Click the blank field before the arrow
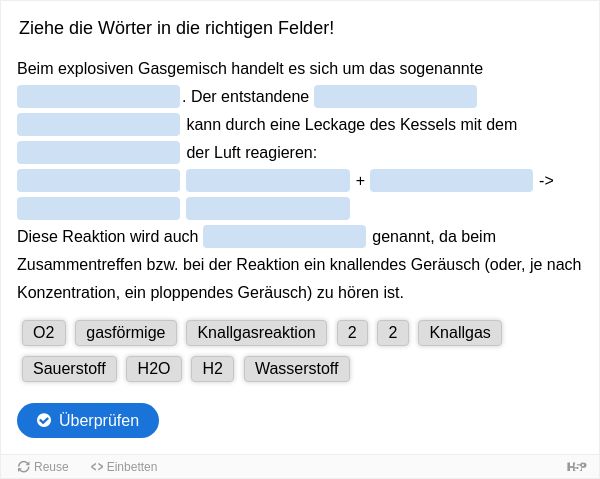This screenshot has height=479, width=600. coord(451,181)
